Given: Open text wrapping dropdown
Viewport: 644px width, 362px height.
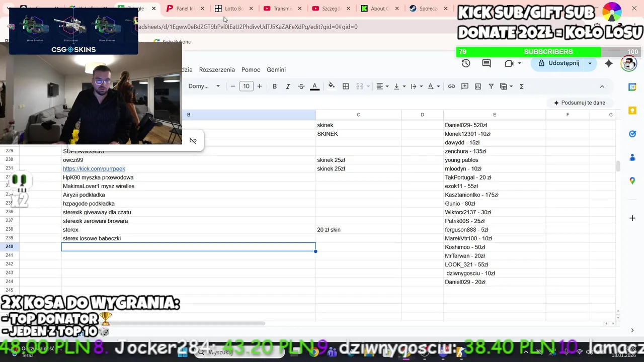Looking at the screenshot, I should click(417, 86).
